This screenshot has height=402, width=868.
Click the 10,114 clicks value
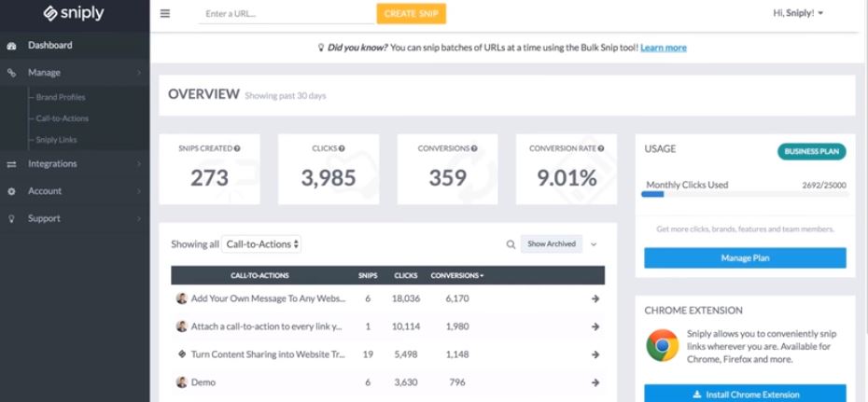click(406, 326)
